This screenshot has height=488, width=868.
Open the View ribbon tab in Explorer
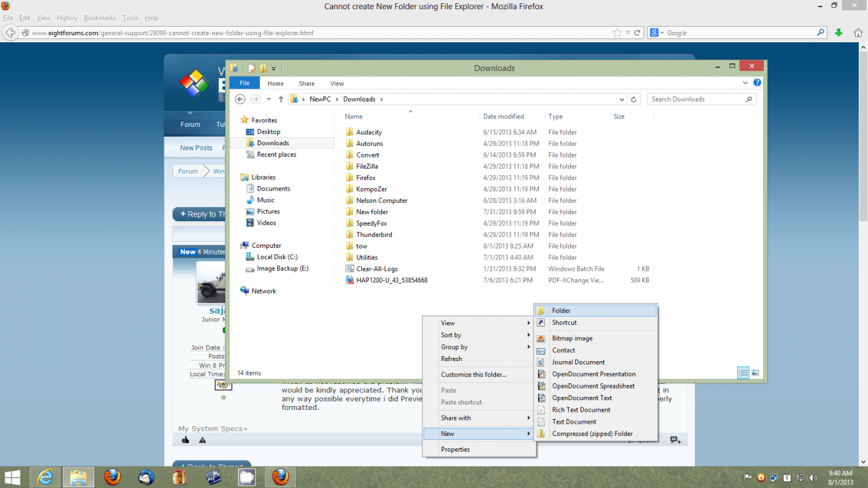337,83
